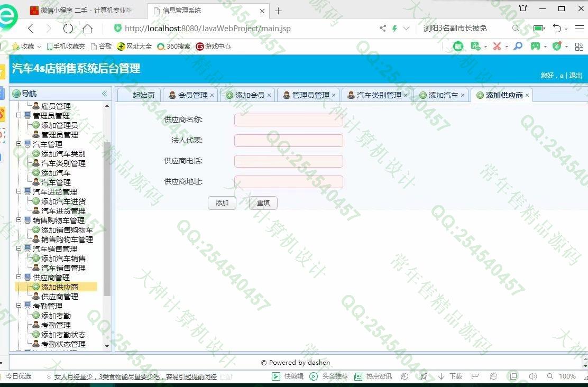Click the scissors screenshot tool icon
Screen dimensions: 588x387
[x=497, y=47]
